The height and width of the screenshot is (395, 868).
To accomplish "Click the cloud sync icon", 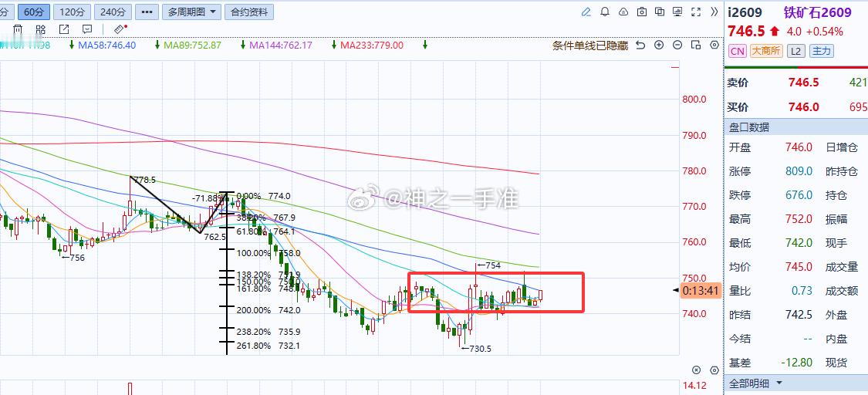I will click(623, 12).
